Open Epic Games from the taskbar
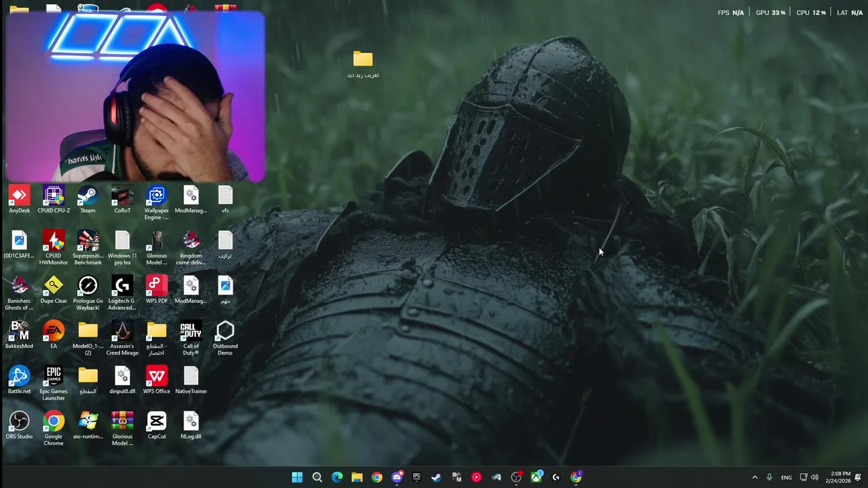This screenshot has height=488, width=868. (x=416, y=477)
